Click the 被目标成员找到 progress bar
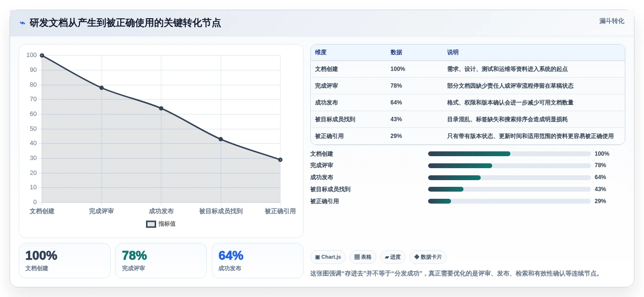Viewport: 644px width, 297px height. coord(509,189)
